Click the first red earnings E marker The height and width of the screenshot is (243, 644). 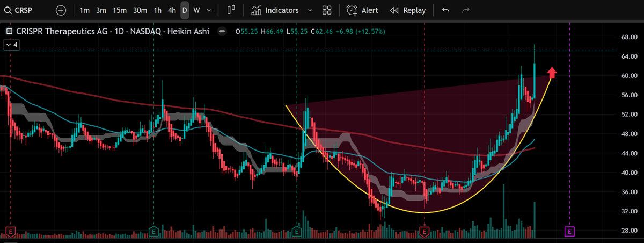pos(10,232)
